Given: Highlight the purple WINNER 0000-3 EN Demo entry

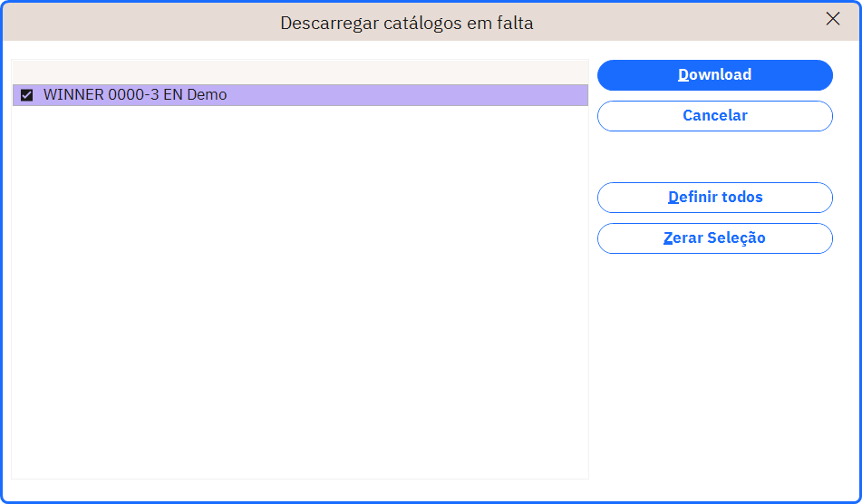Looking at the screenshot, I should [300, 95].
